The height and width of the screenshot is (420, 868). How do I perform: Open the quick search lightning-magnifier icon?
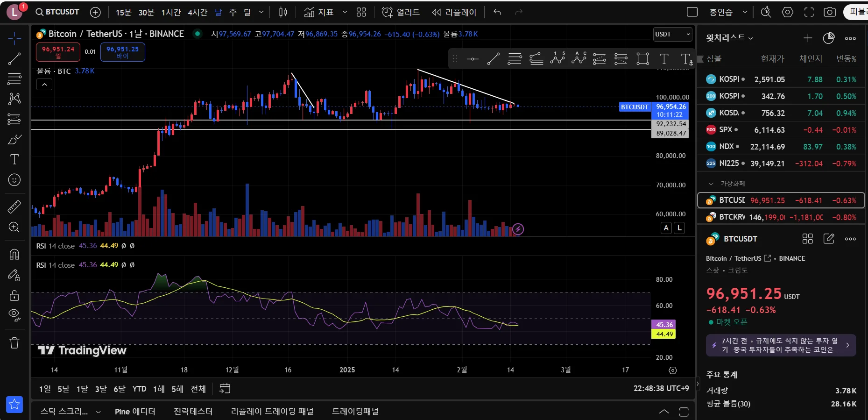766,12
